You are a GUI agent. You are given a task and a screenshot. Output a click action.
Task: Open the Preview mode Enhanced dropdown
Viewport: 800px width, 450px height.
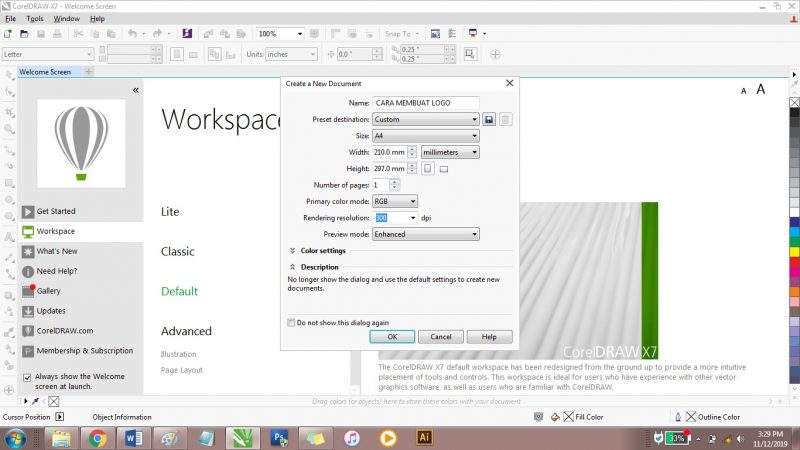pos(426,234)
